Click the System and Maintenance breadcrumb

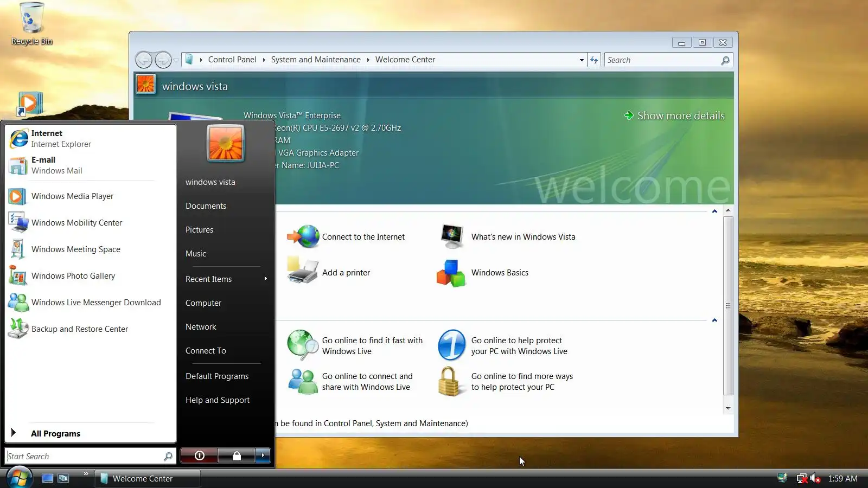[x=316, y=60]
